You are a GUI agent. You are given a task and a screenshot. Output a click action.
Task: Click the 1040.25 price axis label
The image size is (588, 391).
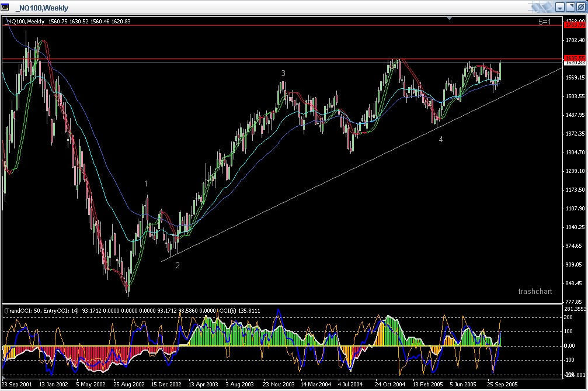(575, 227)
